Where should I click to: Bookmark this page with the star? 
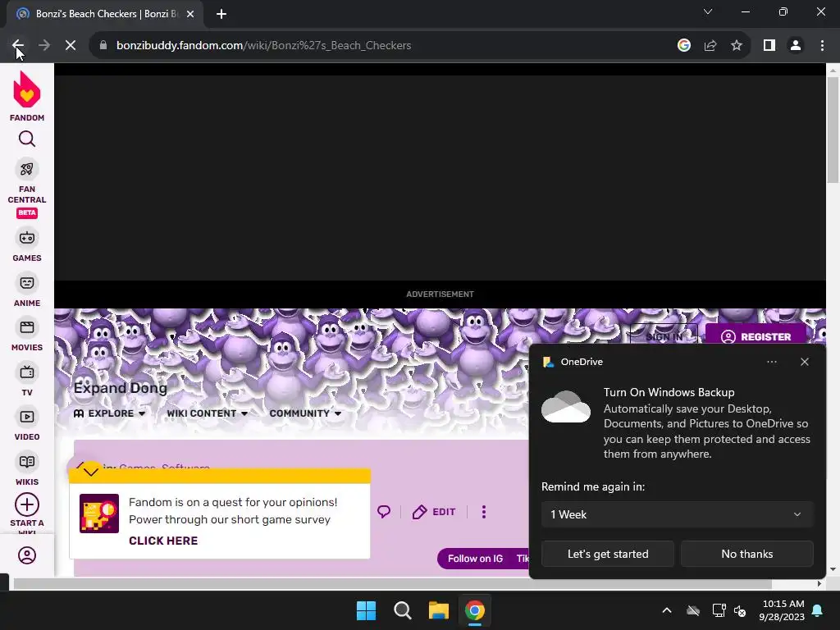pyautogui.click(x=737, y=46)
